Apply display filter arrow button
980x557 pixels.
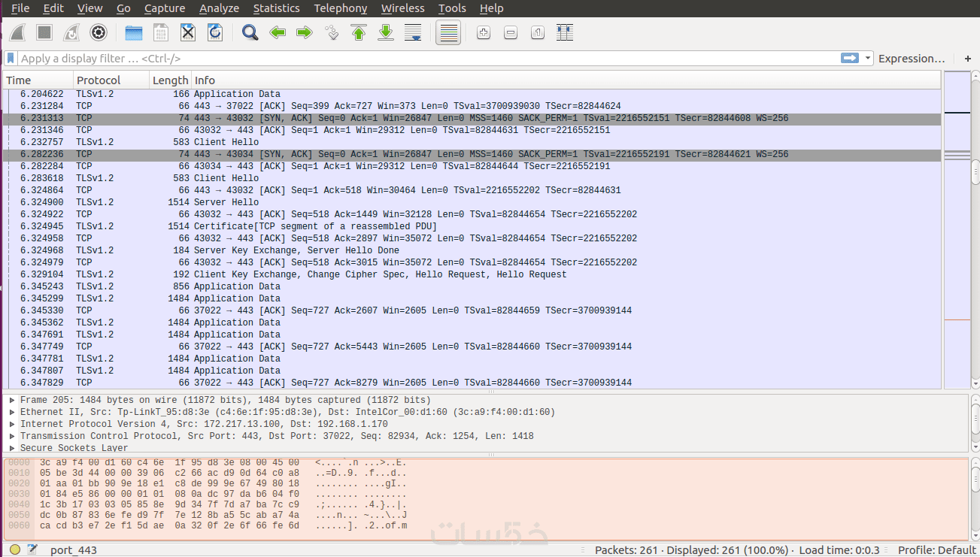pyautogui.click(x=850, y=58)
